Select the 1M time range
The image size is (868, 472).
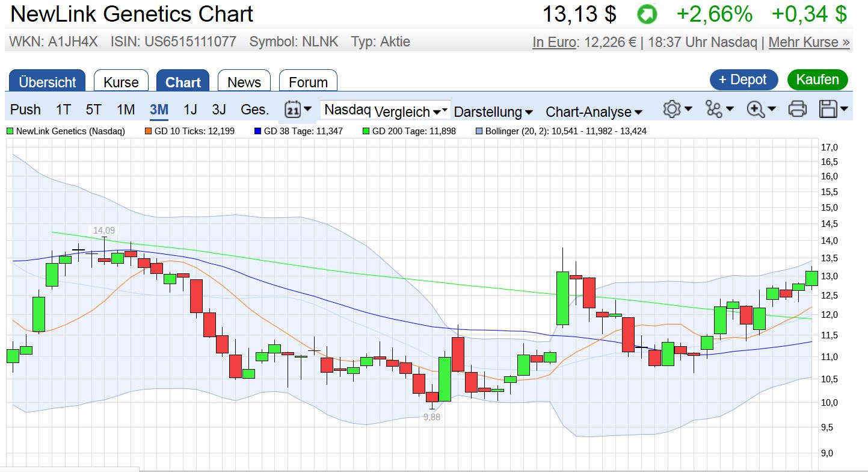[x=125, y=110]
